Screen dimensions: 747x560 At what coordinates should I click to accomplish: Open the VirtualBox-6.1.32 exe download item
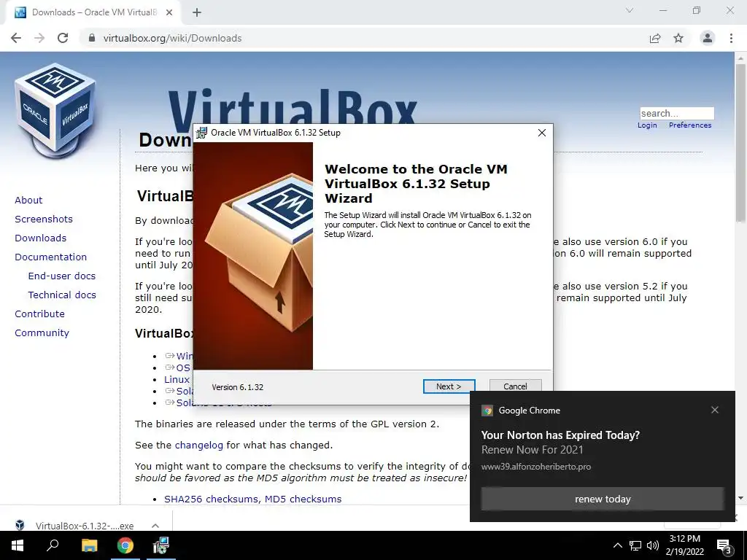pyautogui.click(x=85, y=526)
